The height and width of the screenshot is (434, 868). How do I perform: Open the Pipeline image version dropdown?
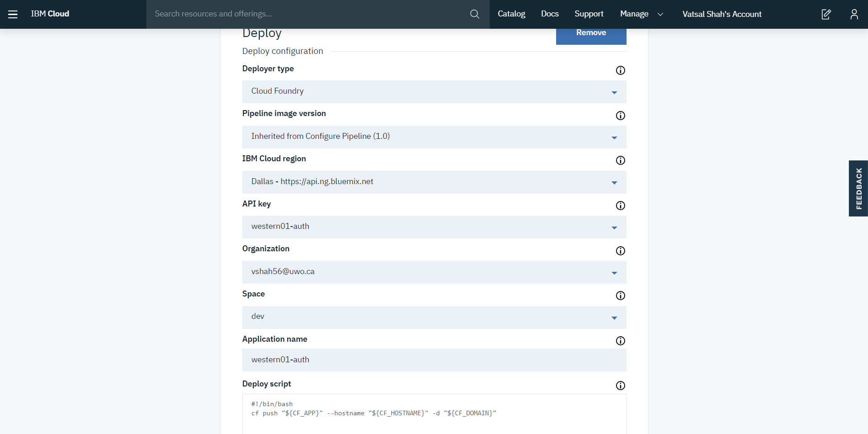tap(434, 137)
